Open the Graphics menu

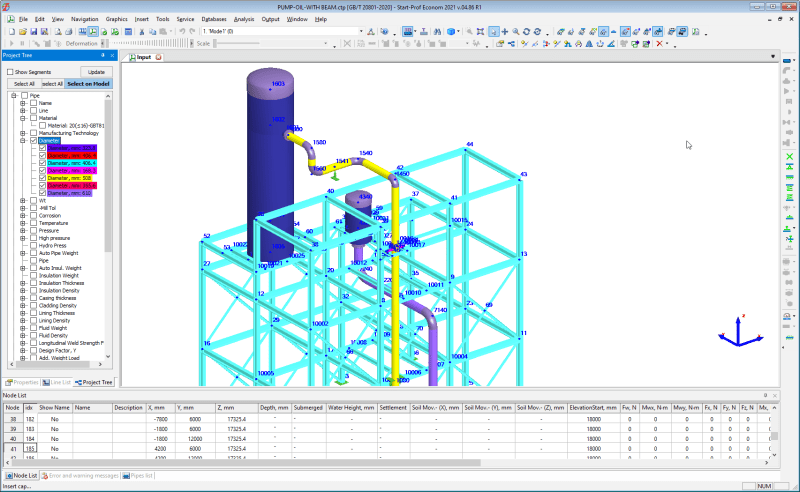click(x=116, y=19)
